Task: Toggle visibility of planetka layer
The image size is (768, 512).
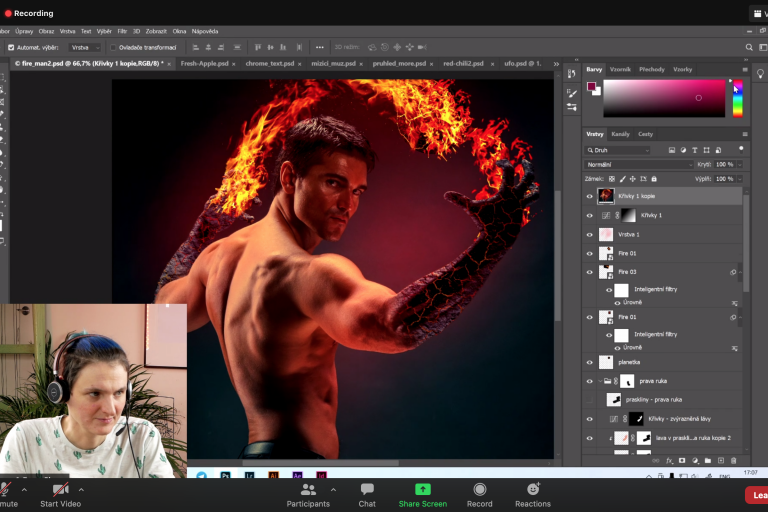Action: 589,362
